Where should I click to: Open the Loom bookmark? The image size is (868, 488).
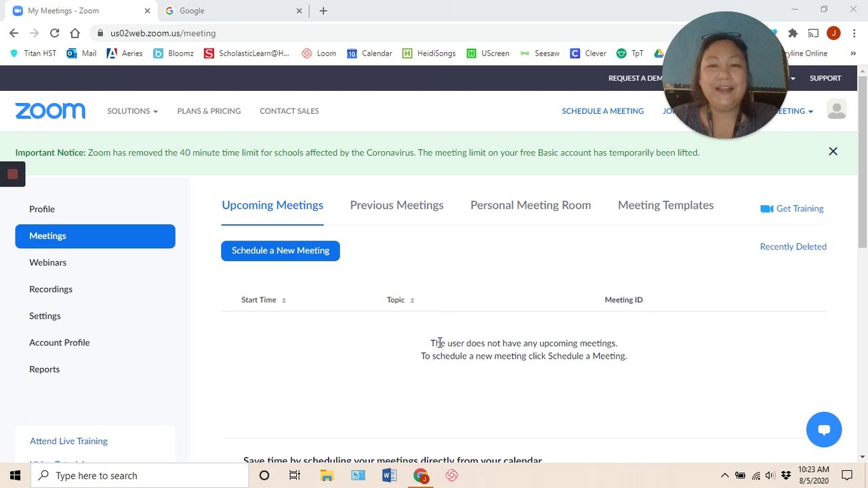319,53
